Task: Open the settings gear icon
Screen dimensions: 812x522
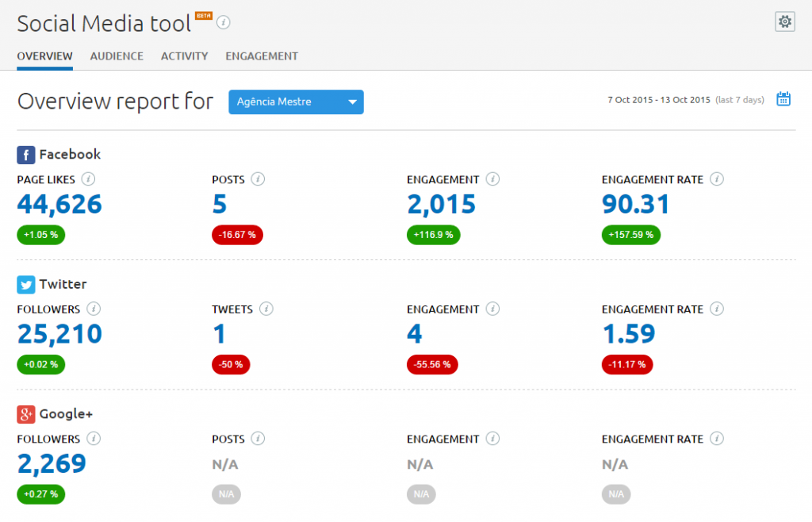Action: (784, 21)
